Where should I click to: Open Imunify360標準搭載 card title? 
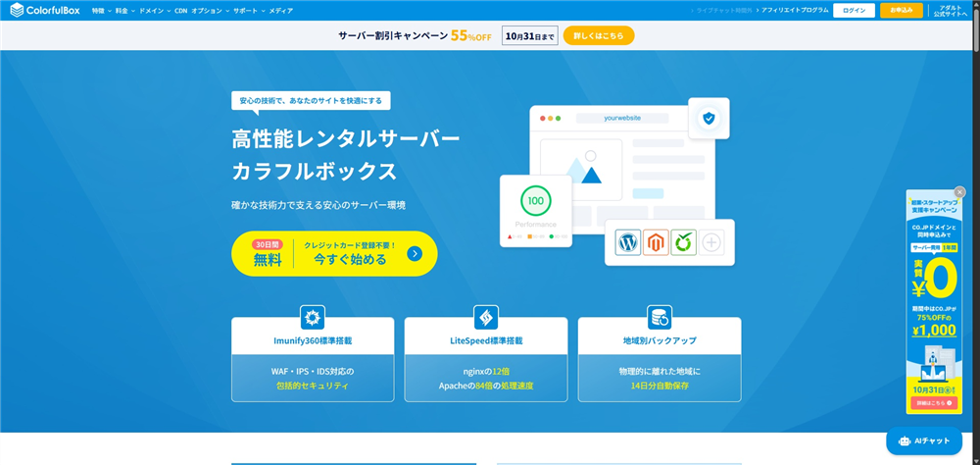[313, 341]
